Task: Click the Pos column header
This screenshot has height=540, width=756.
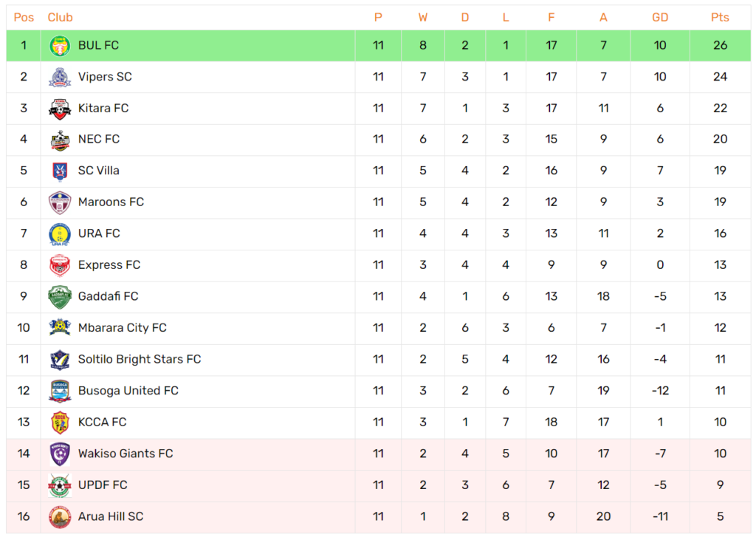Action: [24, 18]
